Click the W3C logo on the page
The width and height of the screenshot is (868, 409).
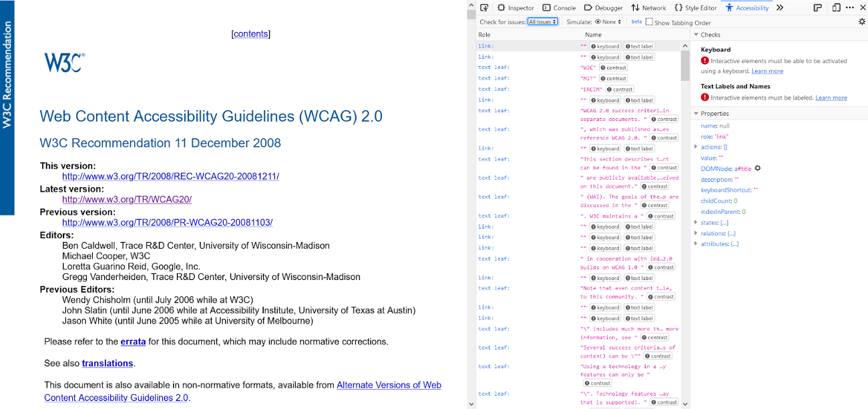(x=64, y=63)
